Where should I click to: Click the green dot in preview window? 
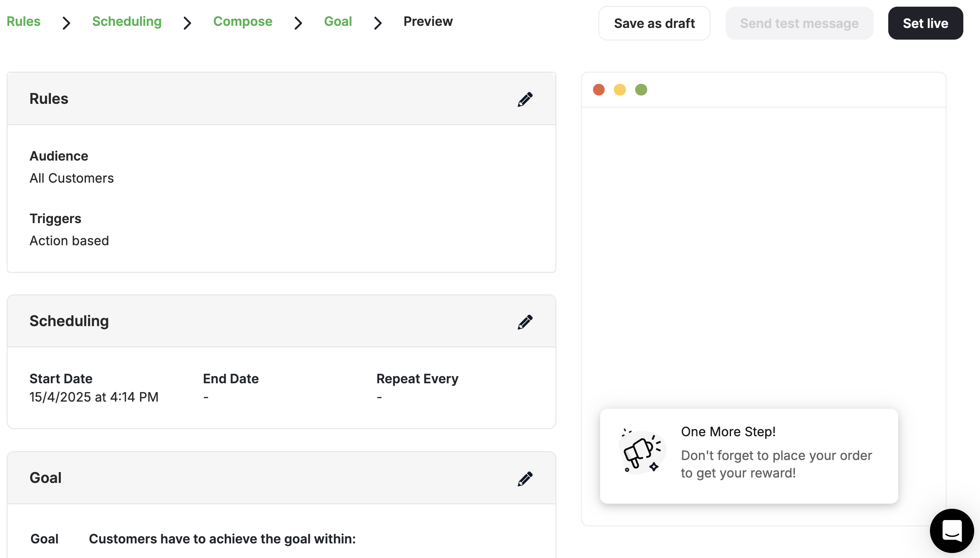point(641,89)
